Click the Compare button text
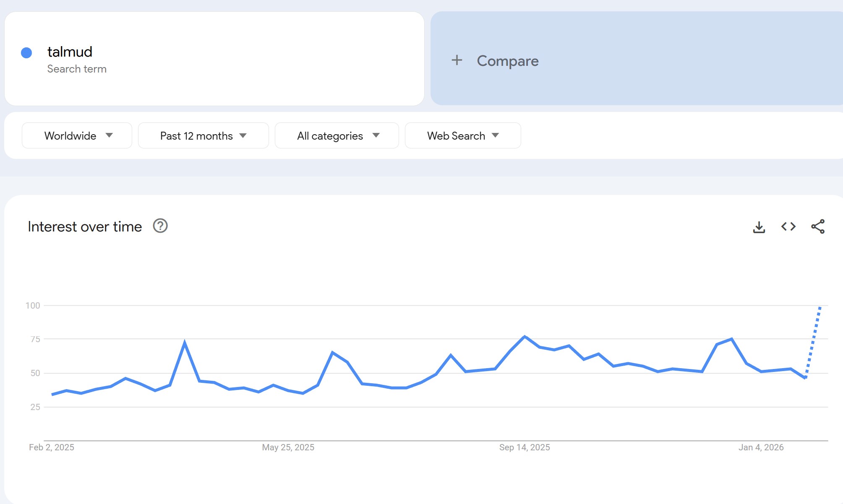843x504 pixels. [507, 61]
